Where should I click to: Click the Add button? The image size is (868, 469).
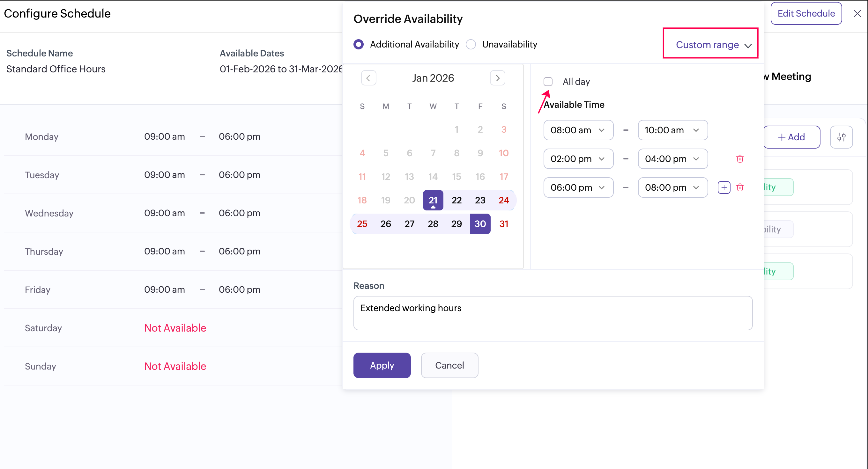coord(791,137)
